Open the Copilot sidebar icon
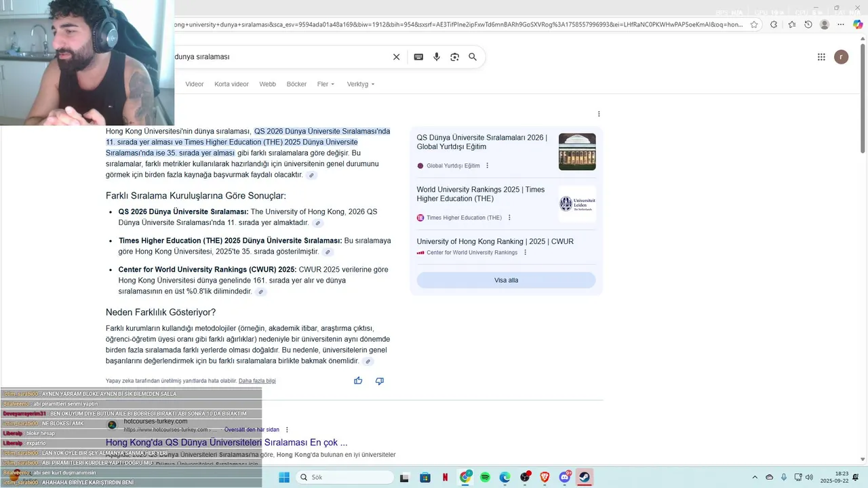The height and width of the screenshot is (488, 868). 858,24
